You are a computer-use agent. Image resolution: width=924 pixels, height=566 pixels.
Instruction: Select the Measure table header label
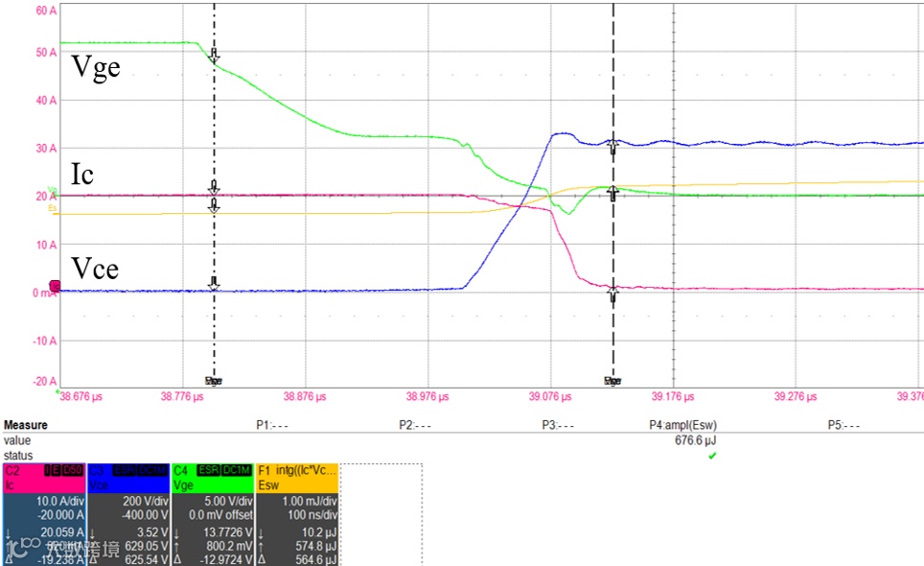click(x=25, y=424)
